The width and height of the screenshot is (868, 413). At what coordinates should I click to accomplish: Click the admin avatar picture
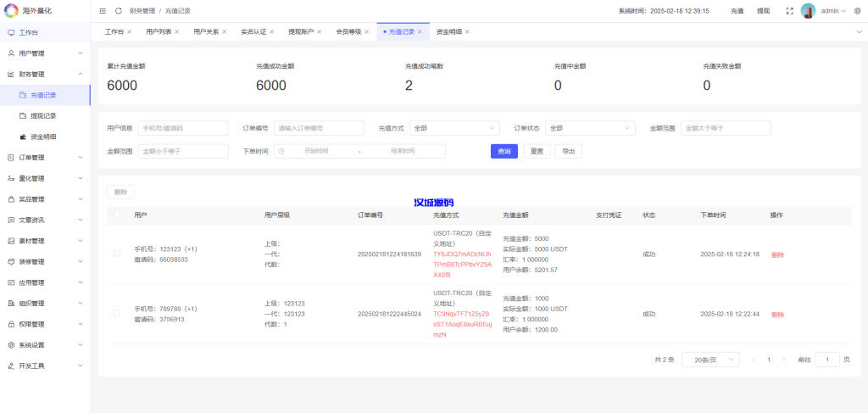pos(808,11)
